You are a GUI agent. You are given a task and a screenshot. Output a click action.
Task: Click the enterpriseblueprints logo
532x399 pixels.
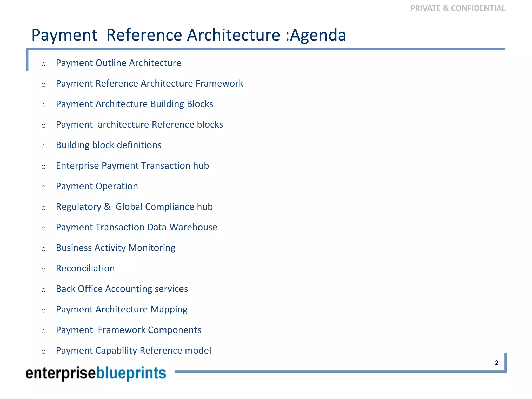96,373
